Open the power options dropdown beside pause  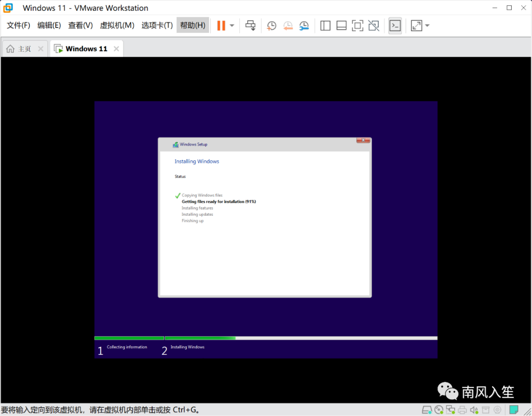[232, 26]
